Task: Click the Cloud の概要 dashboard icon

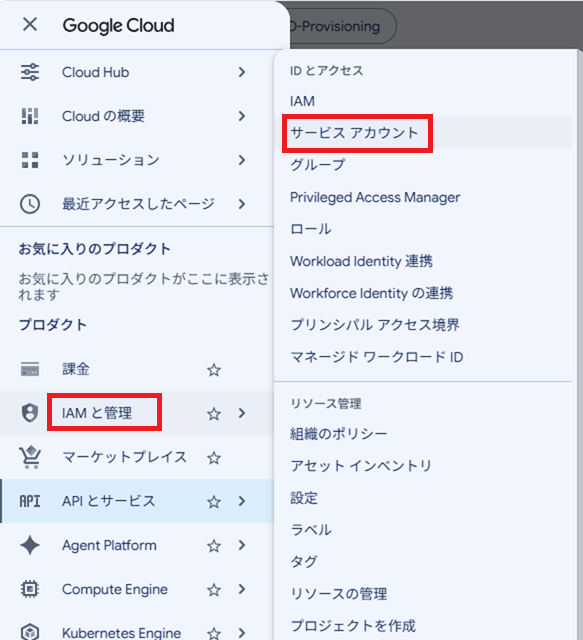Action: point(30,116)
